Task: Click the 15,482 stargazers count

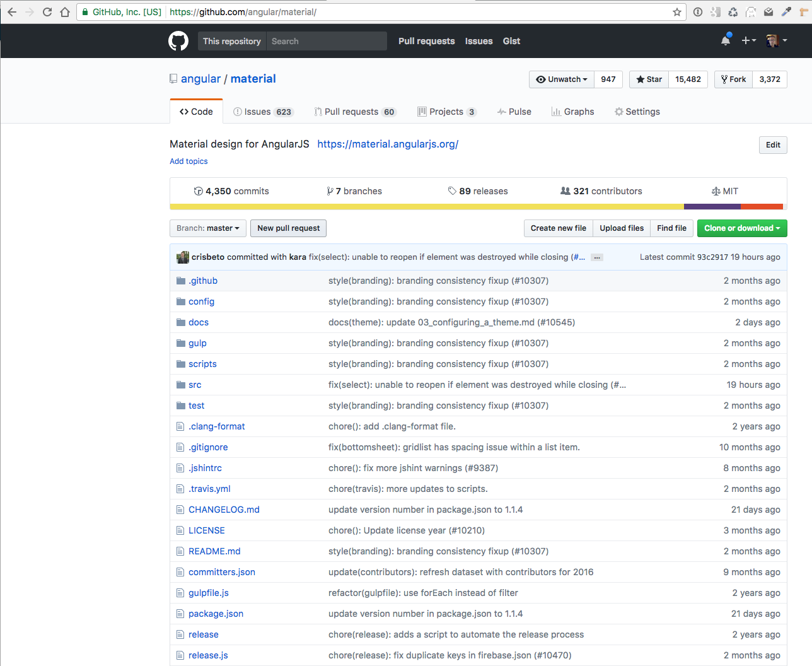Action: pos(688,79)
